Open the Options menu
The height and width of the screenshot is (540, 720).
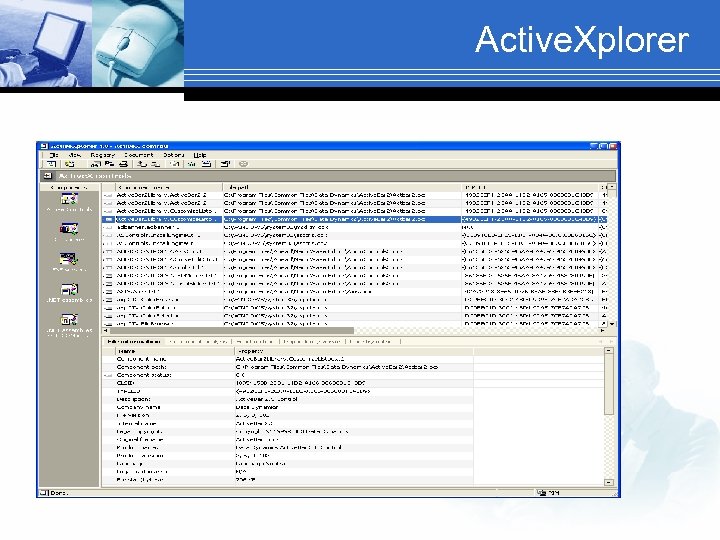tap(174, 155)
